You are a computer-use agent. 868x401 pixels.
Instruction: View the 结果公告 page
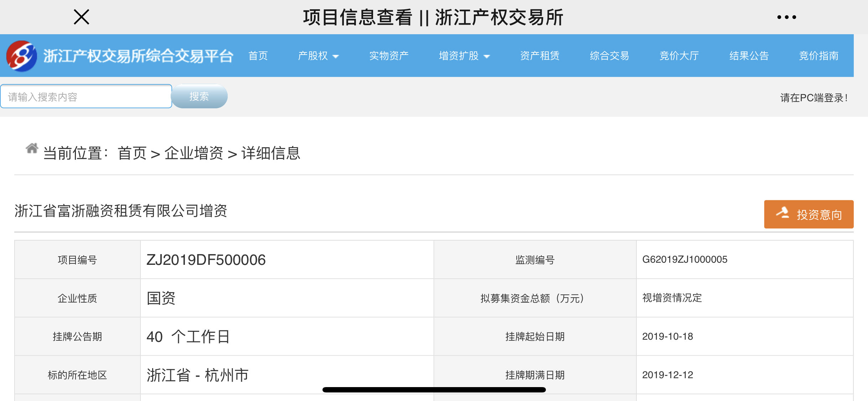[x=749, y=56]
